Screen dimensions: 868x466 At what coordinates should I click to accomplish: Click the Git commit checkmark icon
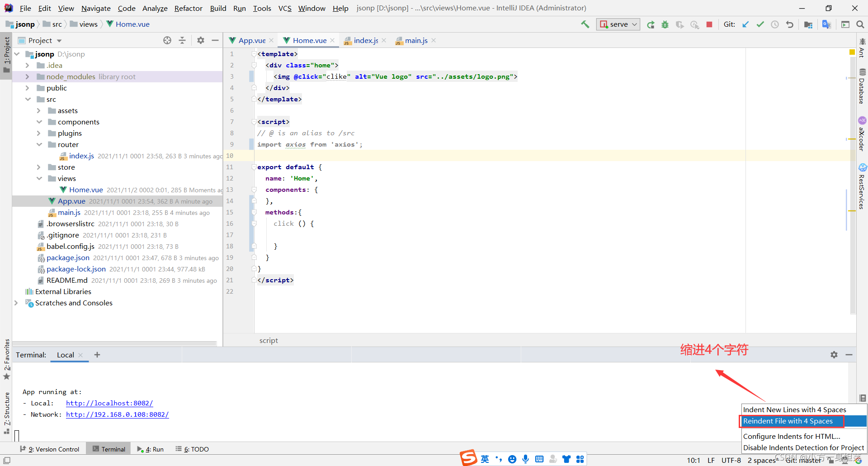click(760, 24)
